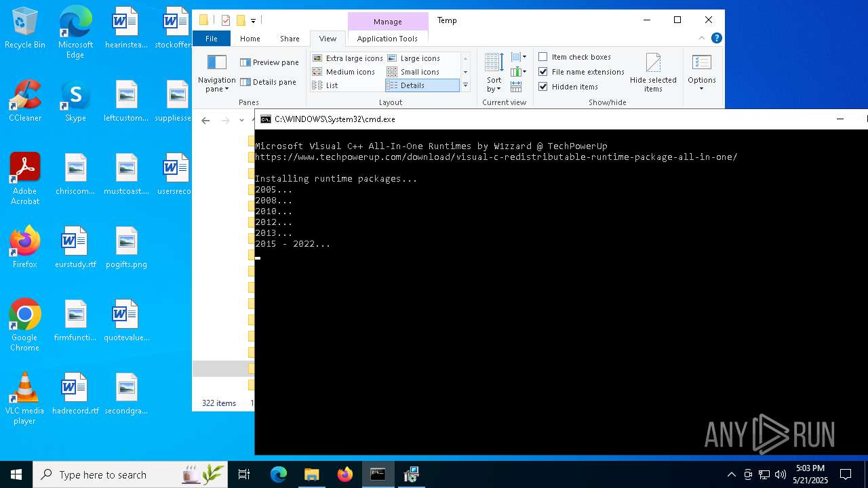Switch to the Home ribbon tab
The image size is (868, 488).
[x=250, y=39]
